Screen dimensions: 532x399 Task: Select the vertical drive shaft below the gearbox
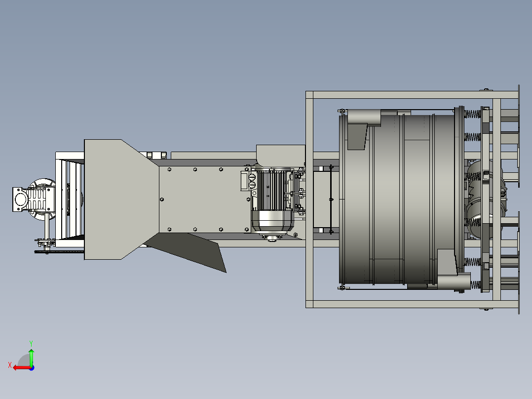pos(46,229)
